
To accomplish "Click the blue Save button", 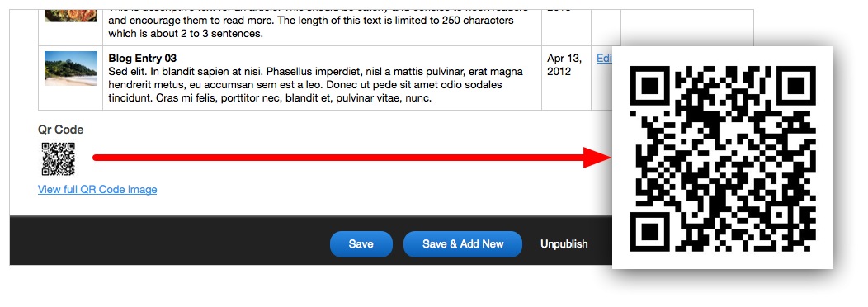I will click(x=361, y=244).
